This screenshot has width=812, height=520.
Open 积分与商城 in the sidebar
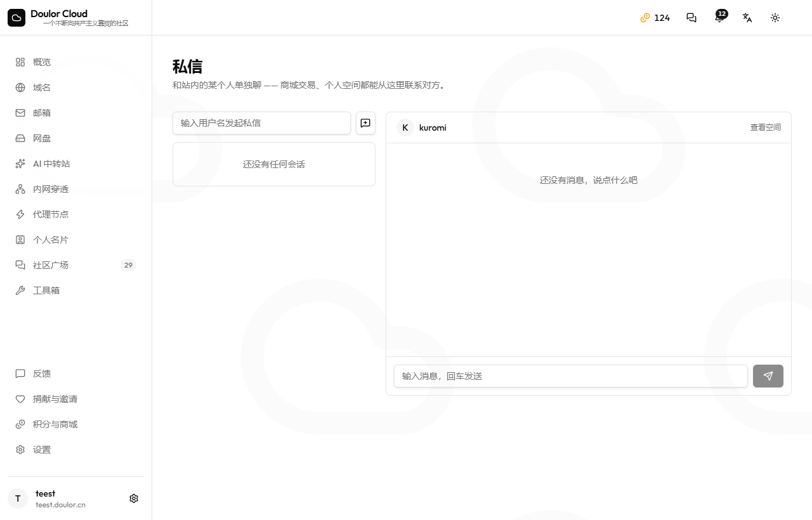[x=75, y=424]
